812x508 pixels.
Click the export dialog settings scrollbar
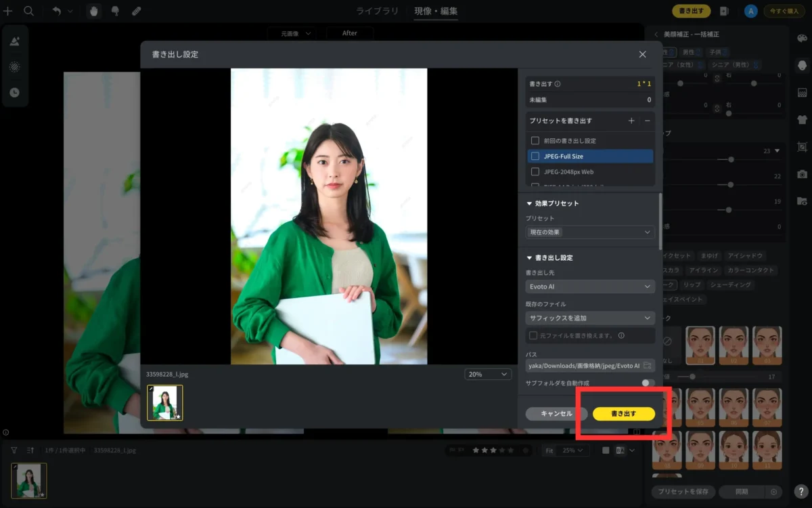(660, 221)
